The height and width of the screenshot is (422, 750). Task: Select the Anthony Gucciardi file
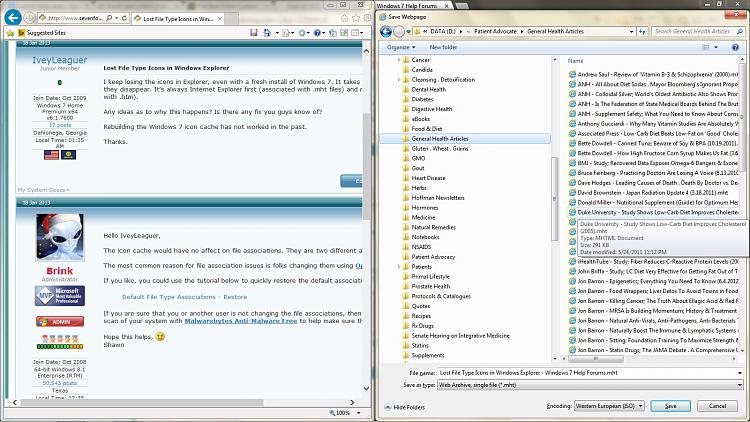pyautogui.click(x=653, y=123)
